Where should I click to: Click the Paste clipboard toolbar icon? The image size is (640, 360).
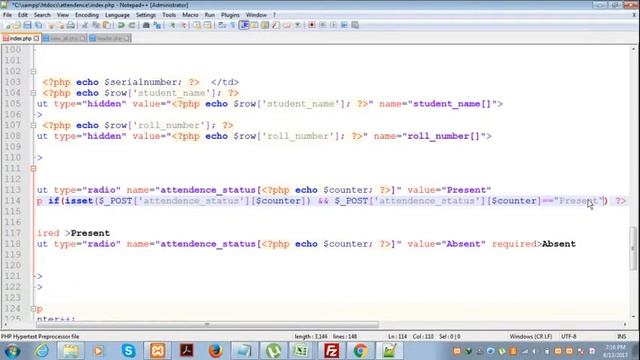click(x=107, y=25)
